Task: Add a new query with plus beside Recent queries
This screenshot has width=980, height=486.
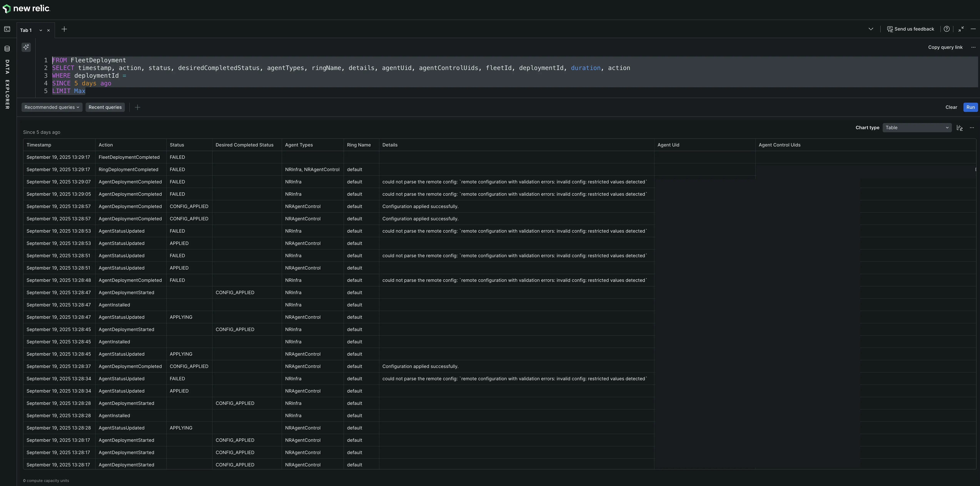Action: point(137,107)
